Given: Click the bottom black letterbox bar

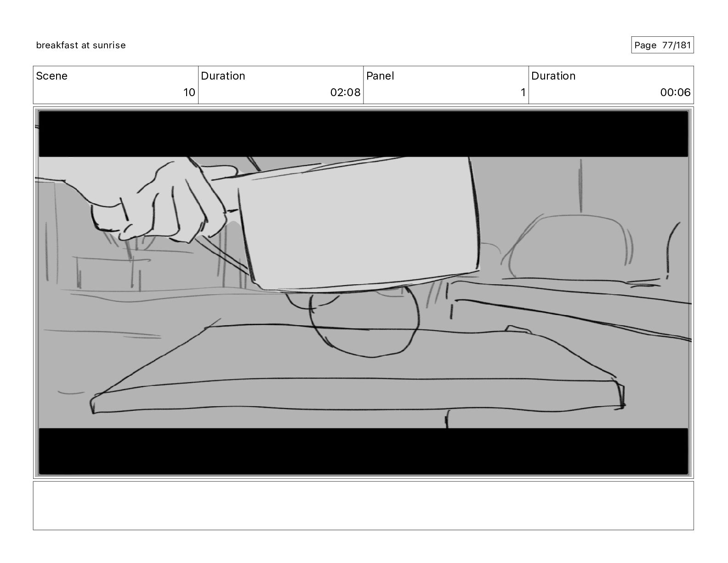Looking at the screenshot, I should tap(363, 451).
